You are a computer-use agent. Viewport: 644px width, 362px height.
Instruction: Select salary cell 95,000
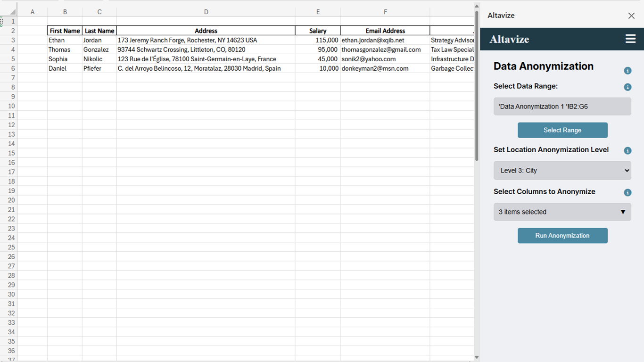tap(318, 49)
